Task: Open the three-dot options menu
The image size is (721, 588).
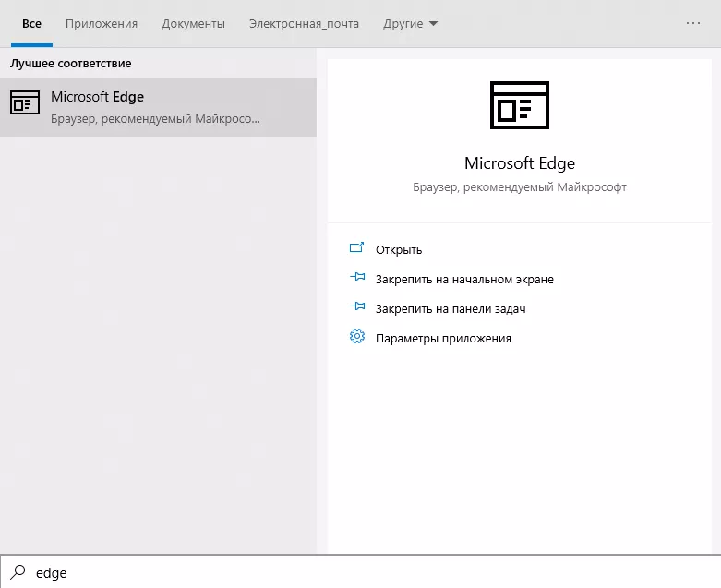Action: click(693, 23)
